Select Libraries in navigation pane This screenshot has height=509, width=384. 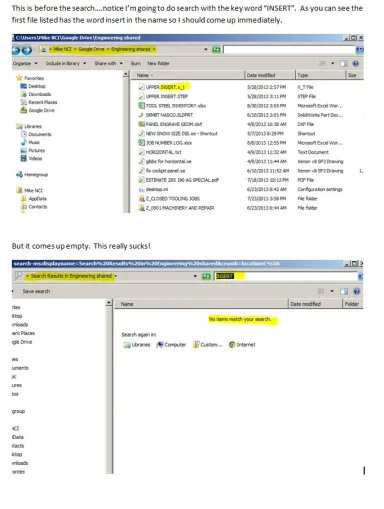point(29,126)
